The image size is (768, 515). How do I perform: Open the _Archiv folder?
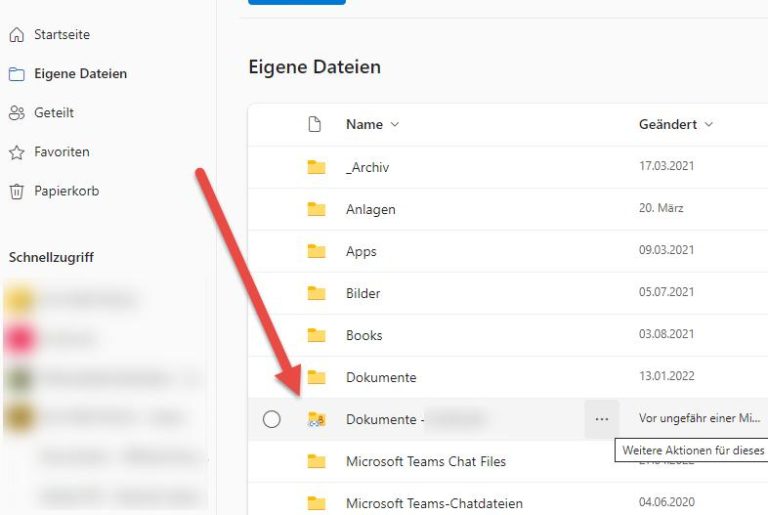click(367, 167)
